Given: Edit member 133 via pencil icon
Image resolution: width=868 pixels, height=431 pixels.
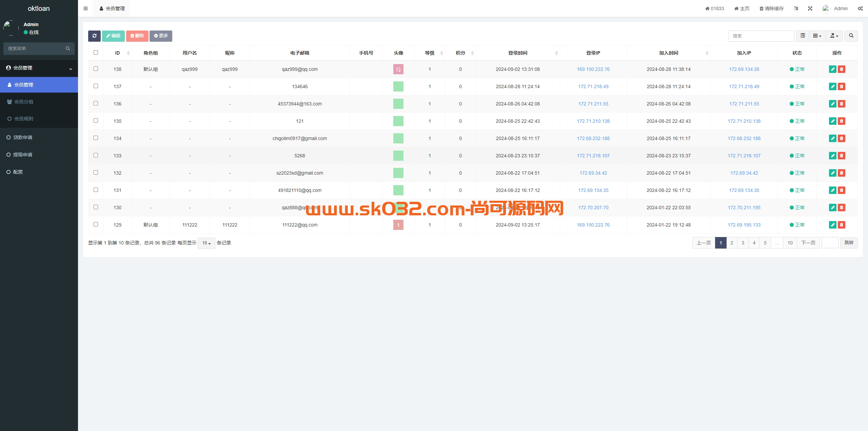Looking at the screenshot, I should pyautogui.click(x=832, y=156).
